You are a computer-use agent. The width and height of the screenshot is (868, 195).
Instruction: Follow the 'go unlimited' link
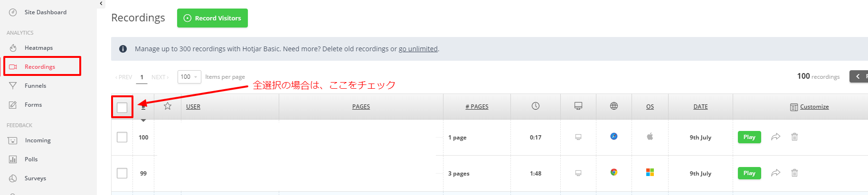pos(418,49)
